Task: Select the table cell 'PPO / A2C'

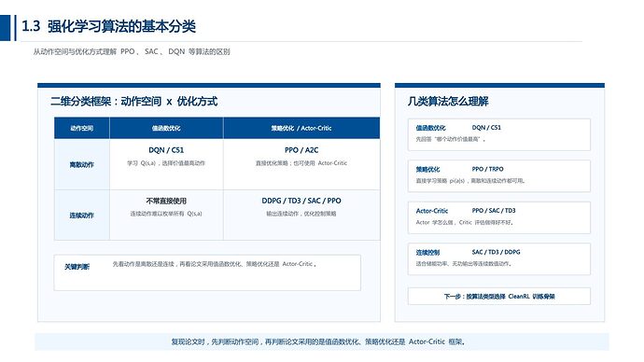Action: point(301,150)
